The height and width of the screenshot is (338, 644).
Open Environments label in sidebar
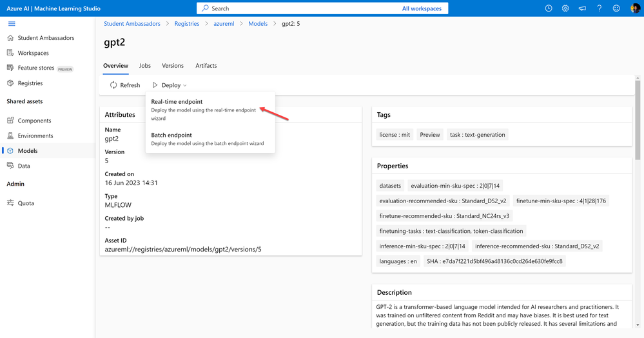35,135
